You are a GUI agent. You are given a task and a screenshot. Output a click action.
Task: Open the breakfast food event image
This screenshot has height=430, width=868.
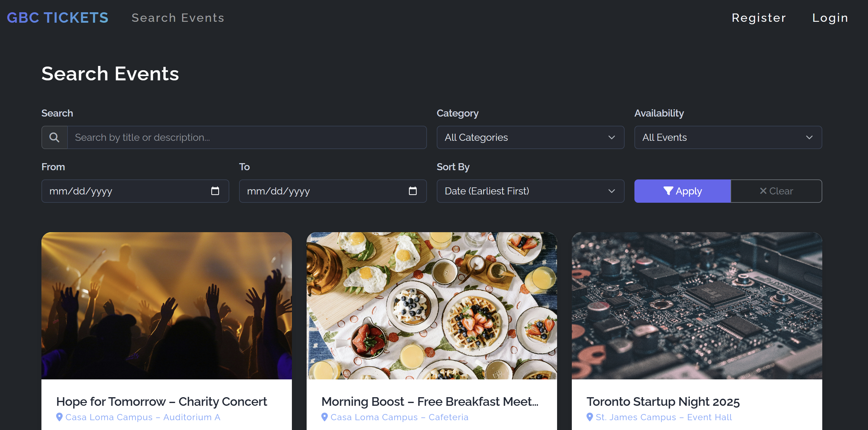point(432,305)
